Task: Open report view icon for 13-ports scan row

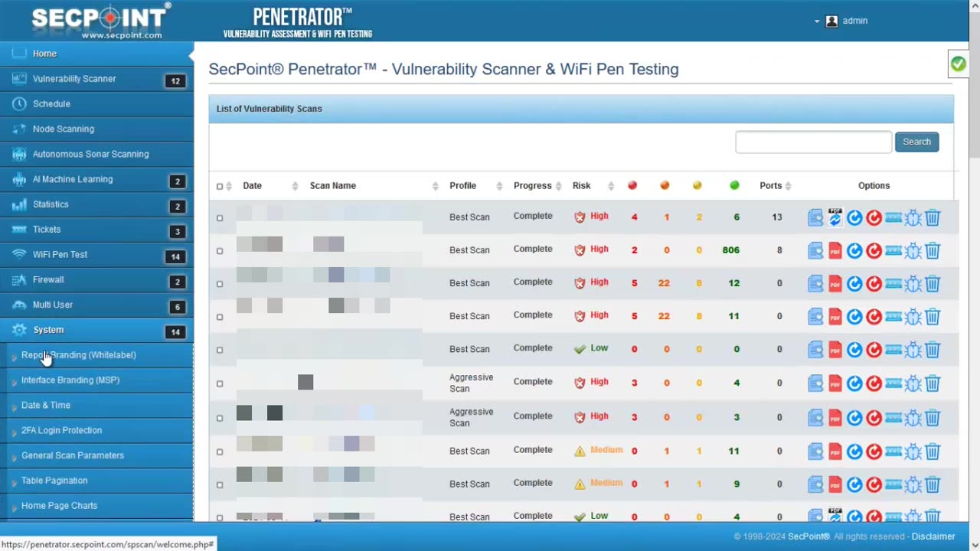Action: coord(815,218)
